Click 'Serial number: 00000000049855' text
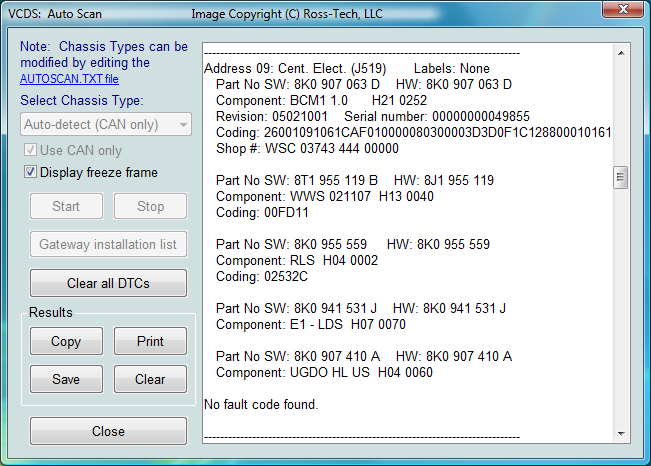Image resolution: width=651 pixels, height=466 pixels. (x=437, y=116)
